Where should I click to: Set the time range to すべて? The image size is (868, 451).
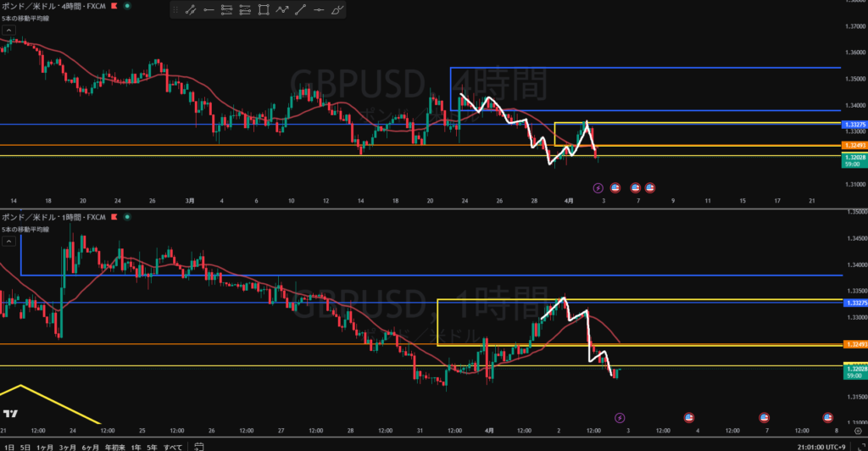(x=172, y=445)
